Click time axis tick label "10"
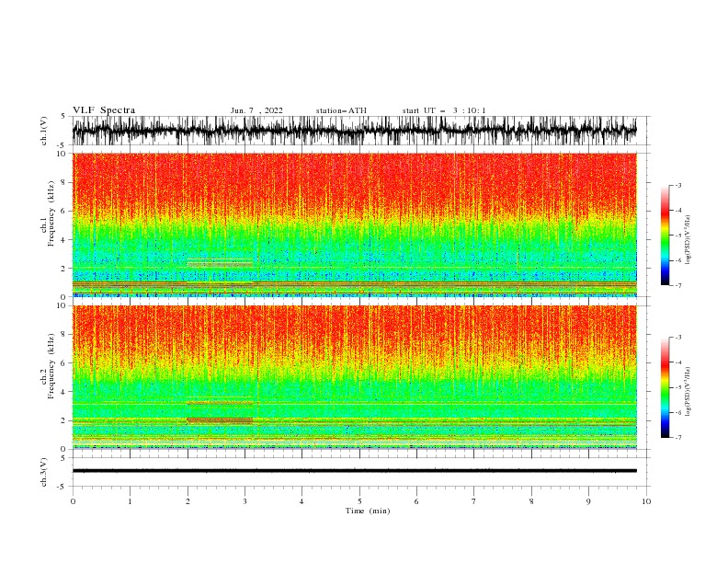This screenshot has width=728, height=563. click(646, 501)
